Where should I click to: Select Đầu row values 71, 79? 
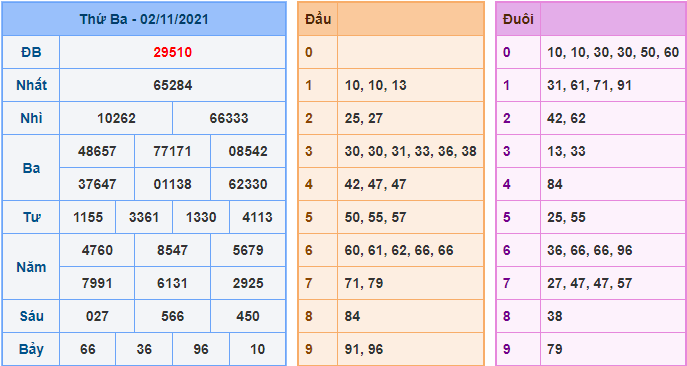pos(364,283)
